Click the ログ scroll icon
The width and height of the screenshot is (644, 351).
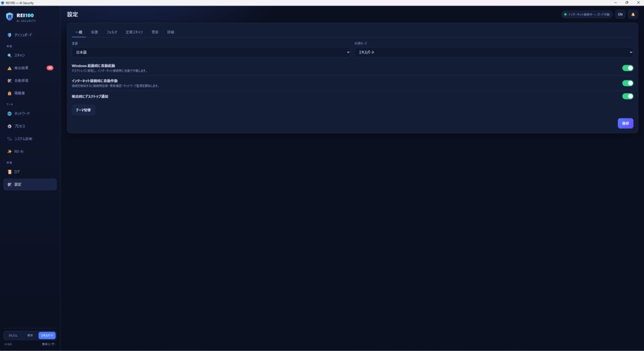(9, 172)
